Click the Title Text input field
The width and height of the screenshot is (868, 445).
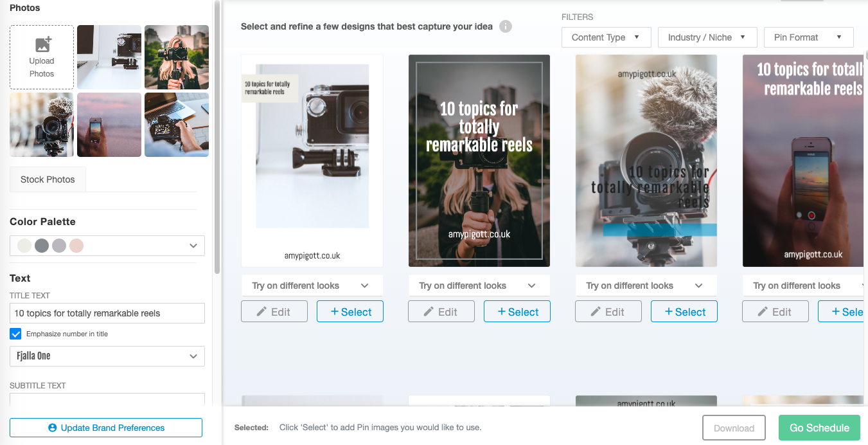tap(107, 313)
